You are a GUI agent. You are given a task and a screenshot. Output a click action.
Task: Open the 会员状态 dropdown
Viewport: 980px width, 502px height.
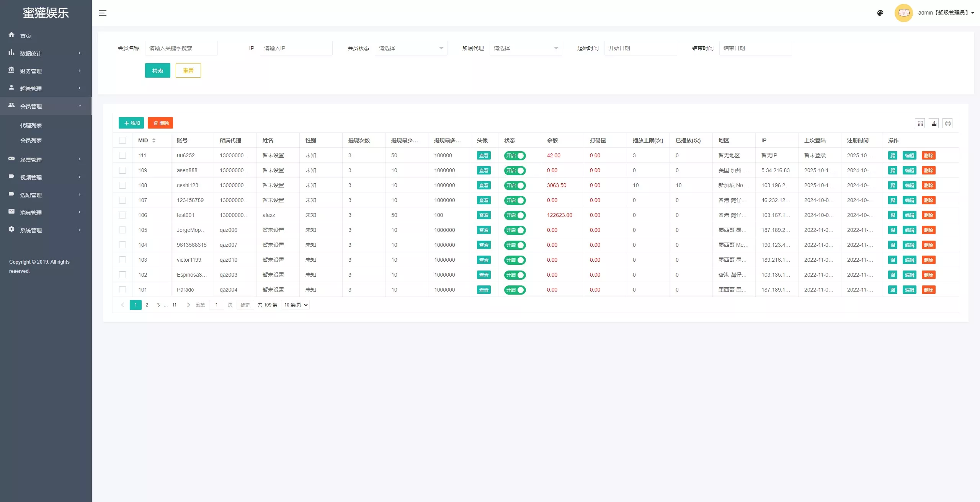tap(411, 48)
